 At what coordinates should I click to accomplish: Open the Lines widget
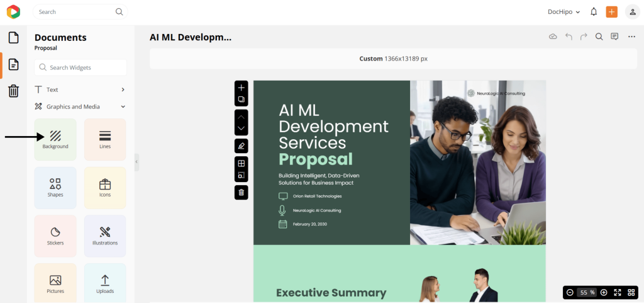click(105, 139)
